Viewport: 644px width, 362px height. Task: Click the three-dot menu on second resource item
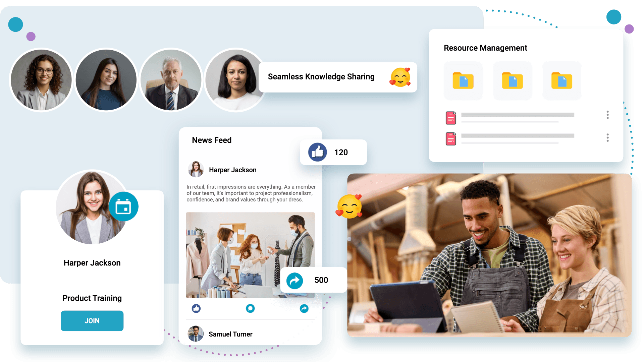click(608, 137)
